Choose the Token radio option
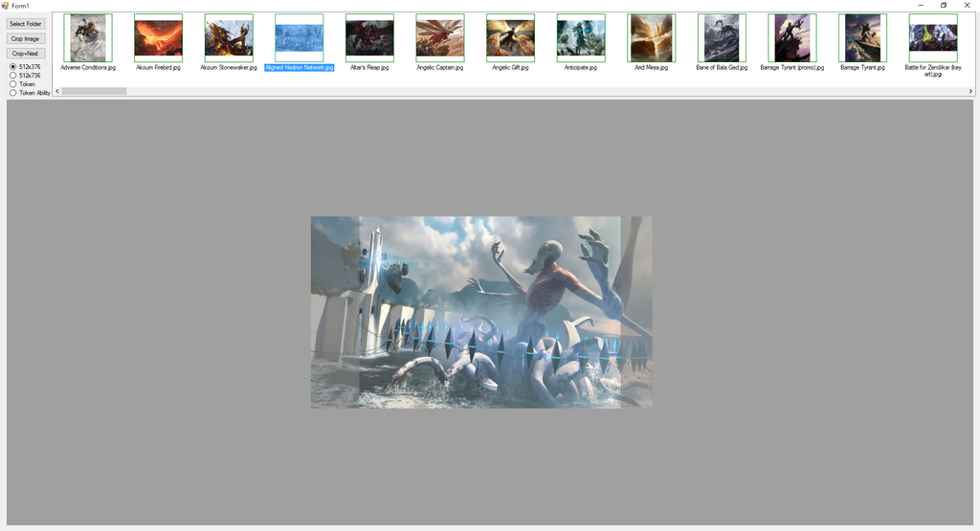Viewport: 980px width, 531px height. pos(23,84)
